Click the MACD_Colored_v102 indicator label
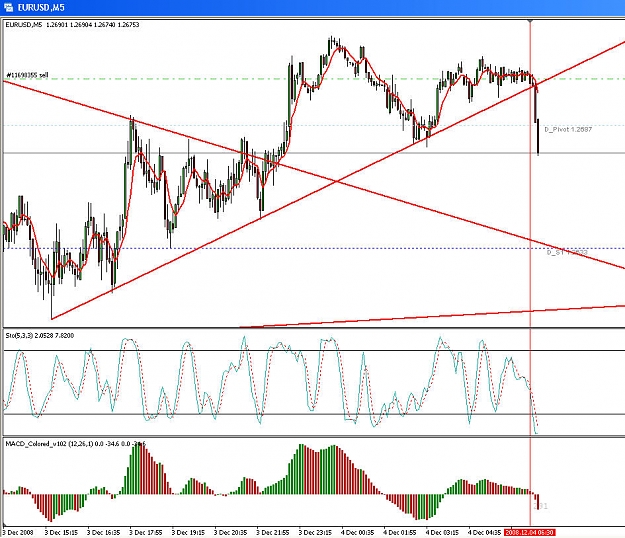625x538 pixels. 76,444
